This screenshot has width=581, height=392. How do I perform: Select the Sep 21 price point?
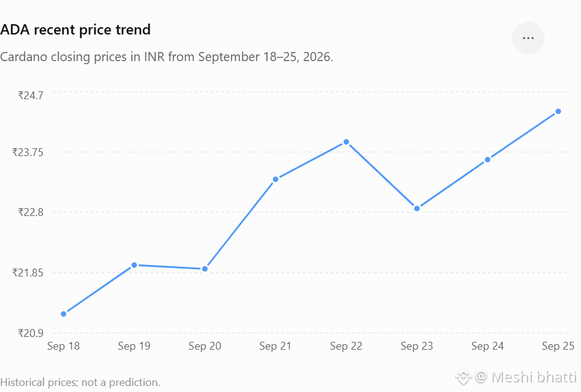(x=276, y=179)
